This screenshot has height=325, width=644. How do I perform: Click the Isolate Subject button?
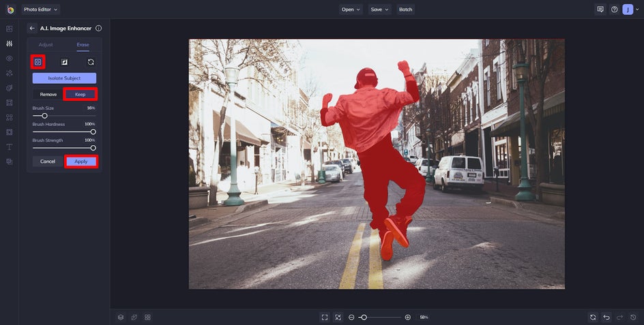point(64,78)
